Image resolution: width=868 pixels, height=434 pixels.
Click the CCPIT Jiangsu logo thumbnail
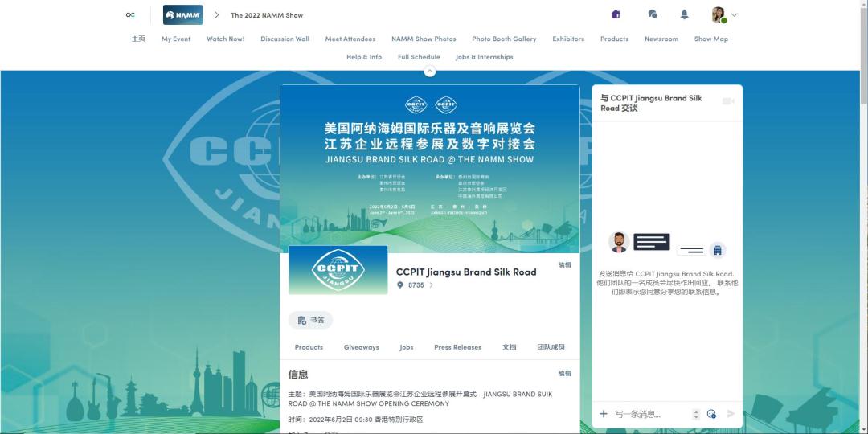click(338, 270)
